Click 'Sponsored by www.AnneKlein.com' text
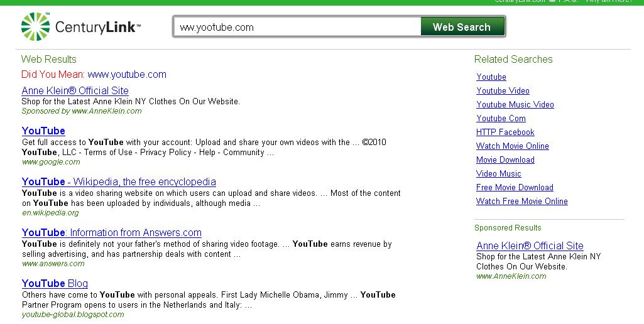This screenshot has height=324, width=644. tap(81, 111)
